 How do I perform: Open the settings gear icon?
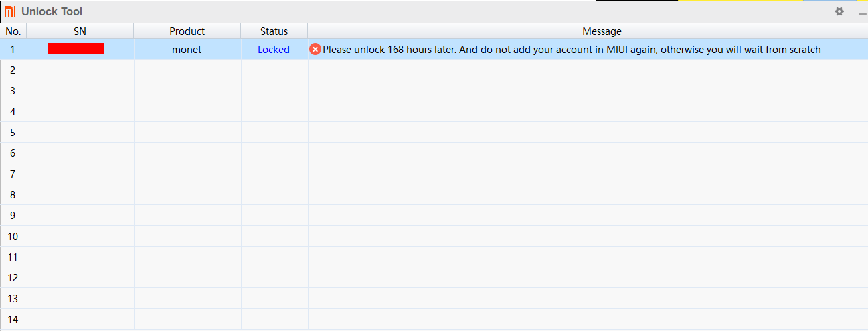point(839,11)
